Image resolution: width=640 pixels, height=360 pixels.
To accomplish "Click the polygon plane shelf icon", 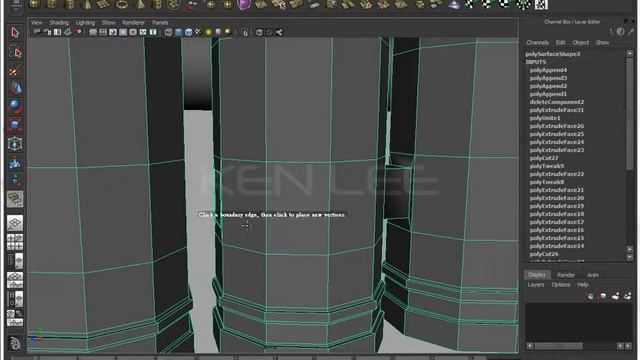I will [104, 4].
